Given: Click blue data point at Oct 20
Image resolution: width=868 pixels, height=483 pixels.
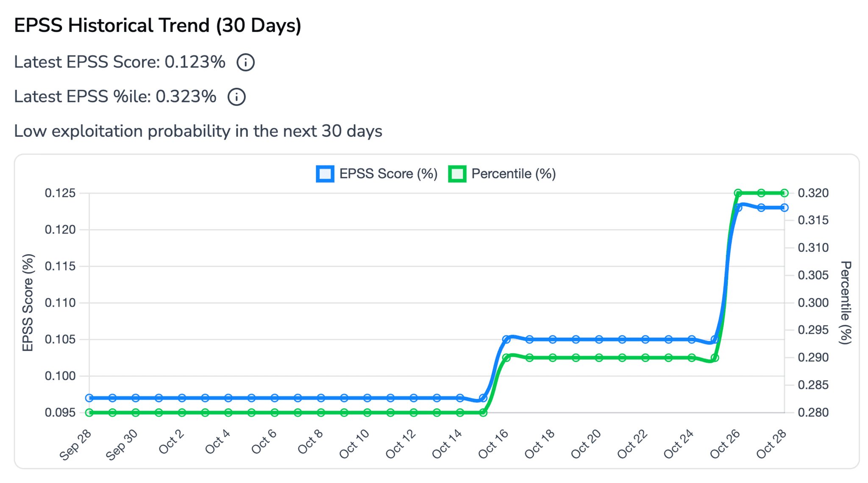Looking at the screenshot, I should (x=599, y=339).
